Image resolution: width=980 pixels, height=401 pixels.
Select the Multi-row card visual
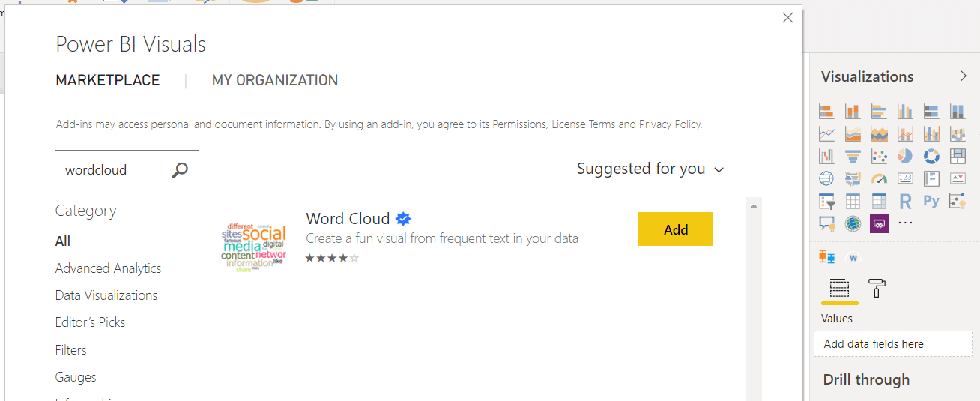[931, 178]
